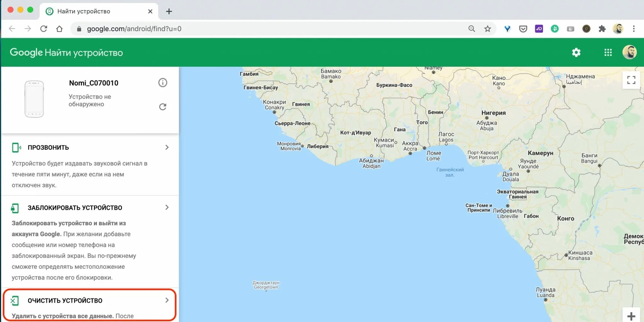Expand ЗАБЛОКИРОВАТЬ УСТРОЙСТВО chevron
The width and height of the screenshot is (644, 322).
(x=167, y=207)
